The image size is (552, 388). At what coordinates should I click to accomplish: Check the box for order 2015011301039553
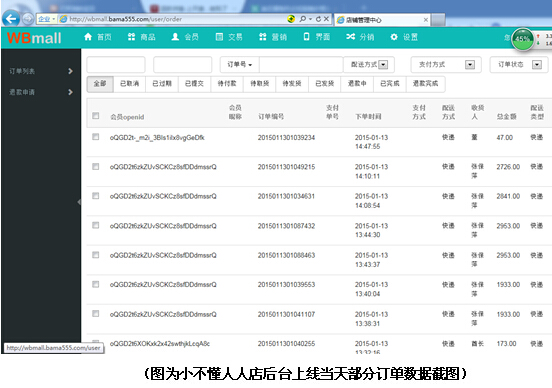(95, 284)
